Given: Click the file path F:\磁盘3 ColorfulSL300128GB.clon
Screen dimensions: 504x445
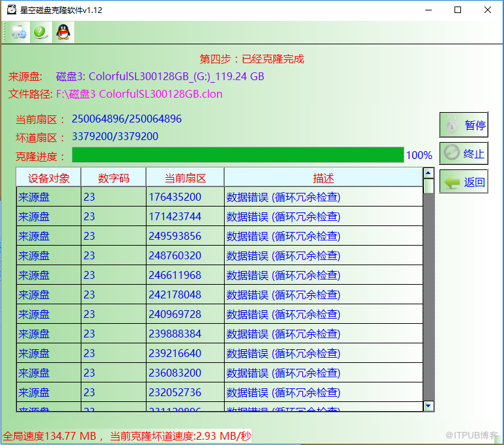Looking at the screenshot, I should pos(139,94).
